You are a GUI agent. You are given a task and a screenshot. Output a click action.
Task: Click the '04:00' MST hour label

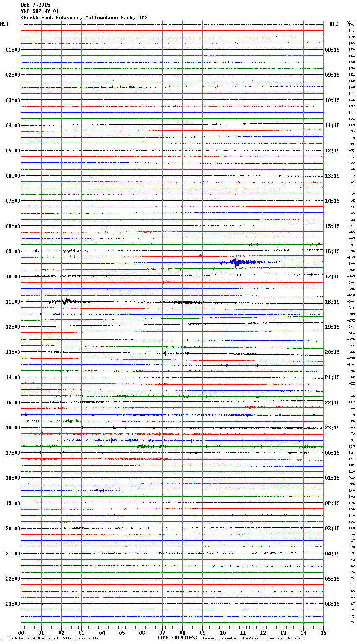click(x=13, y=126)
